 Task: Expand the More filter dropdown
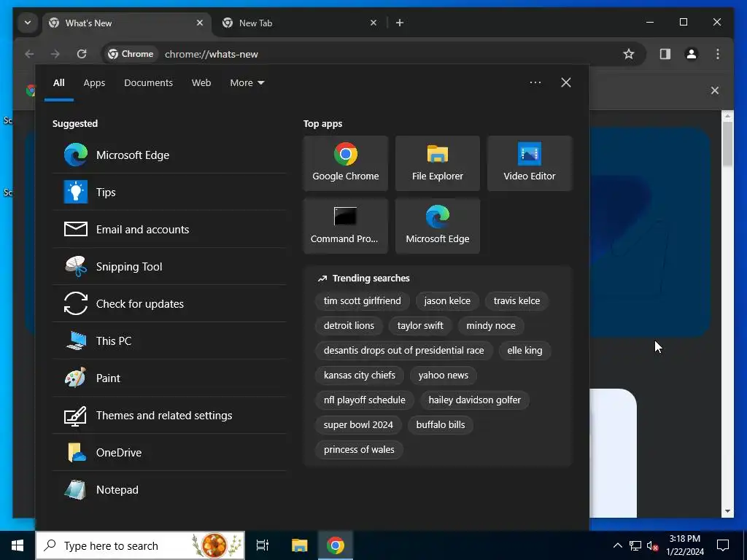pos(247,83)
